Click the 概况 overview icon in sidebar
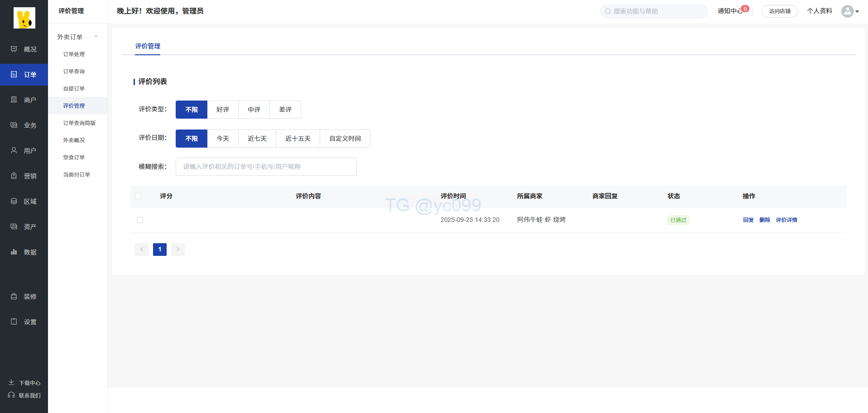Screen dimensions: 868x413 (x=14, y=49)
